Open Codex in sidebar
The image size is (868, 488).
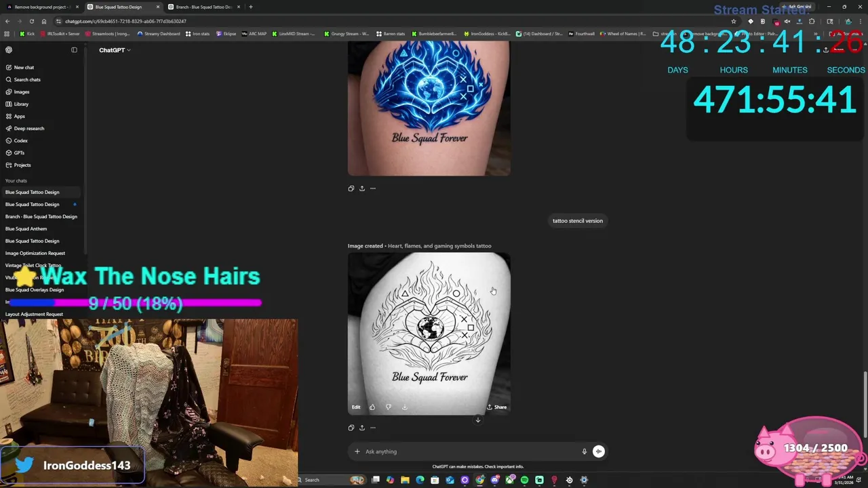point(41,140)
